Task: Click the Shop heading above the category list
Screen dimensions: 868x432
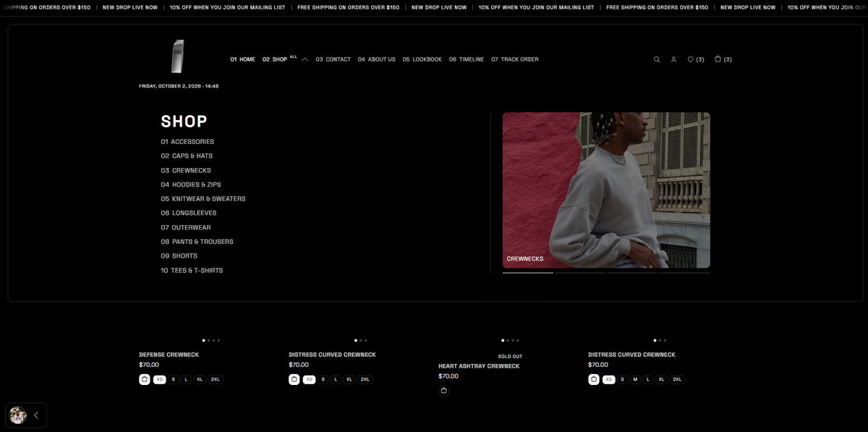Action: 184,121
